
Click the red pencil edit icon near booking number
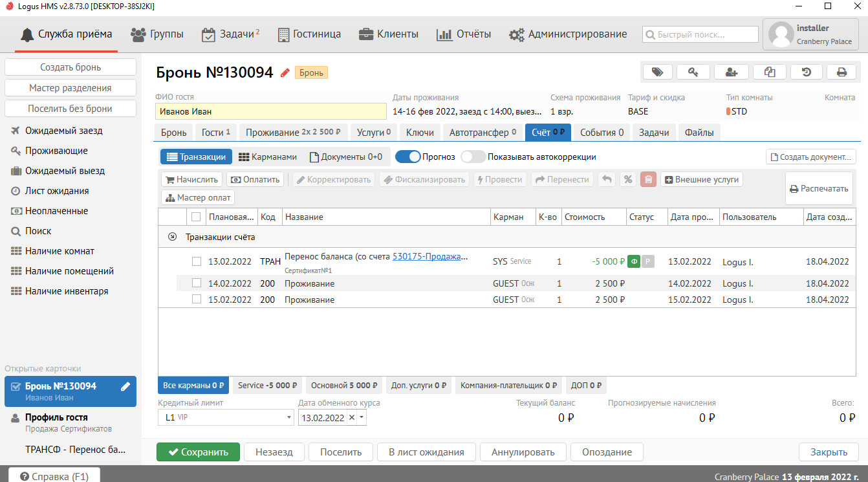point(285,73)
